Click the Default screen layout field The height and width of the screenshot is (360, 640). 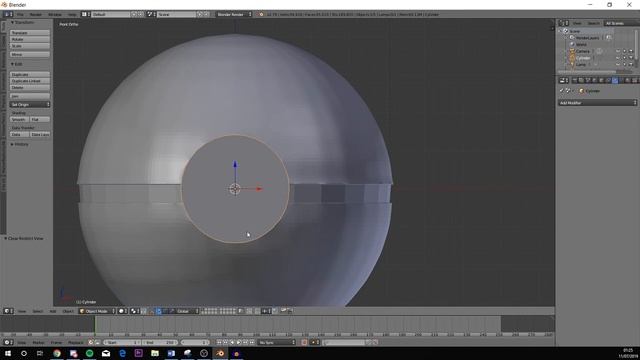pos(110,14)
